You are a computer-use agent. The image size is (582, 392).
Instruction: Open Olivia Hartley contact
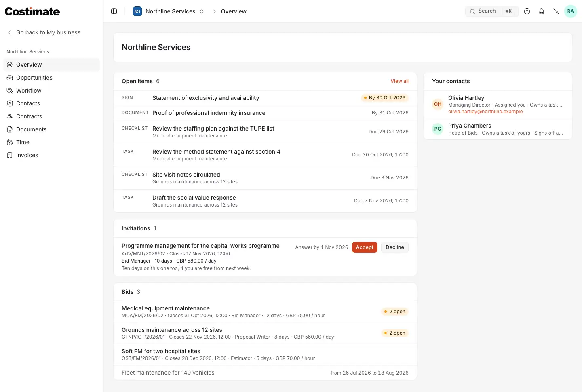(x=498, y=104)
